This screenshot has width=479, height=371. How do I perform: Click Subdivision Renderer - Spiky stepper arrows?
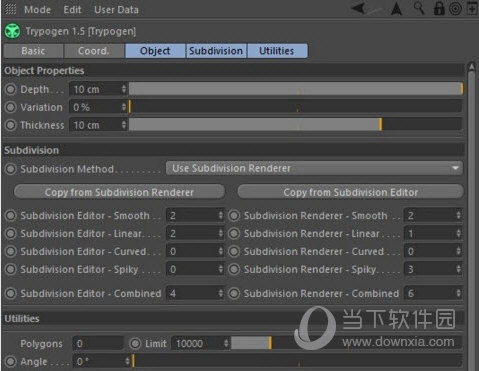click(x=459, y=269)
